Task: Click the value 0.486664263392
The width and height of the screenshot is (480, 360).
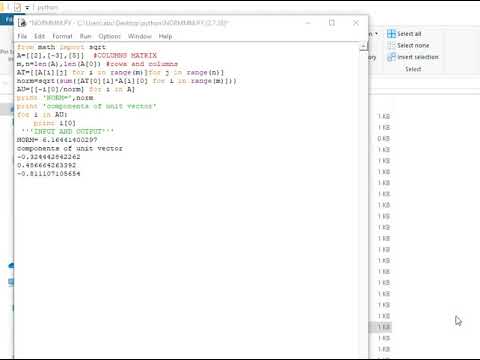Action: 47,165
